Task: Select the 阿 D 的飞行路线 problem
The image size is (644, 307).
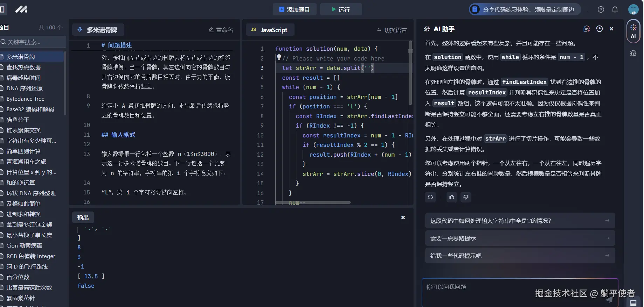Action: pyautogui.click(x=32, y=266)
